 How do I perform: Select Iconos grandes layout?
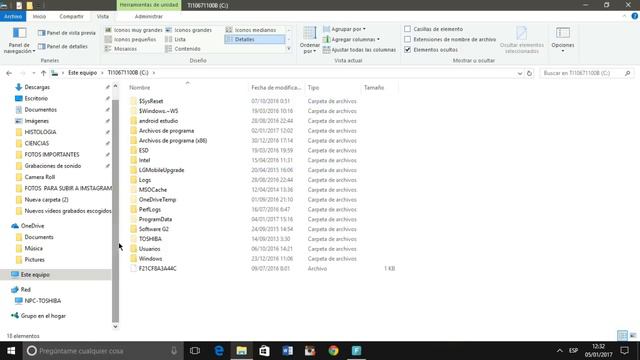[189, 30]
